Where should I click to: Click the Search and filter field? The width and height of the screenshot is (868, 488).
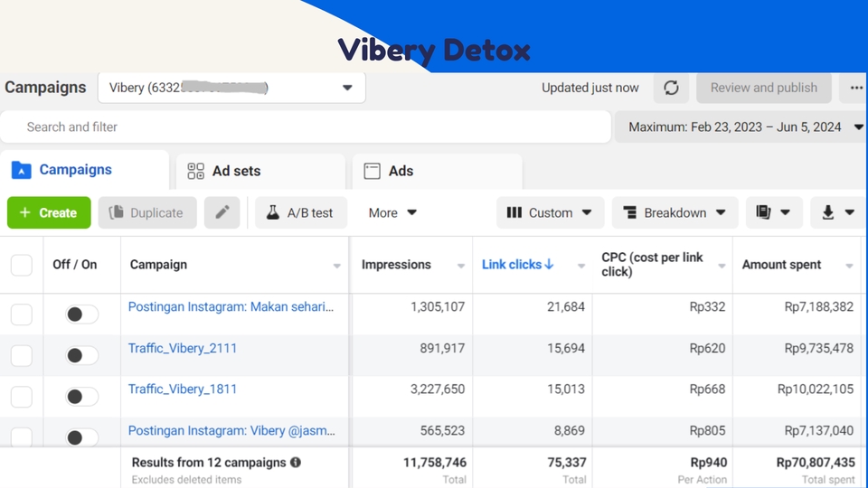pos(306,127)
